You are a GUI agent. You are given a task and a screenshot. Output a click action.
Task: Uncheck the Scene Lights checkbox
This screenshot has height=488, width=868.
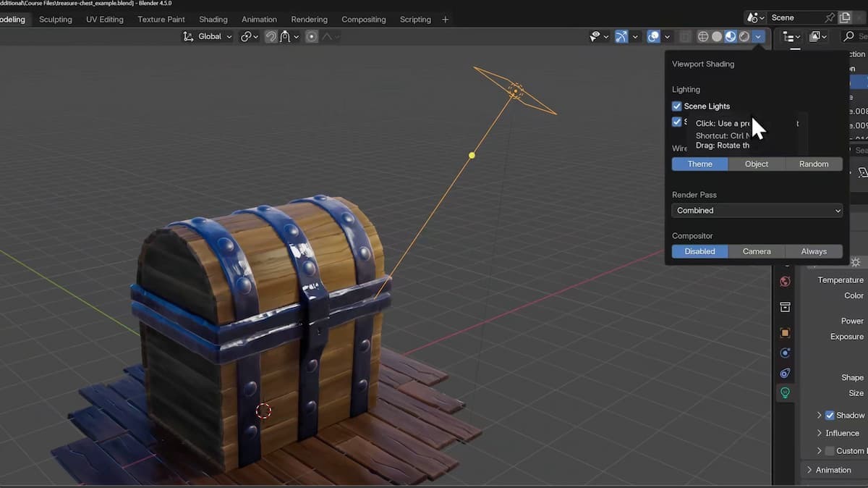pos(677,106)
